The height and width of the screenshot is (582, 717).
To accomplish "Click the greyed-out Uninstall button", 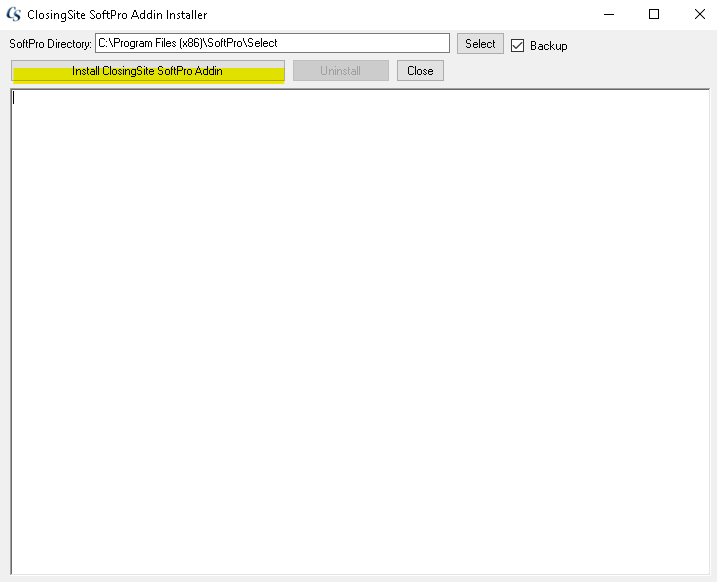I will pyautogui.click(x=341, y=71).
